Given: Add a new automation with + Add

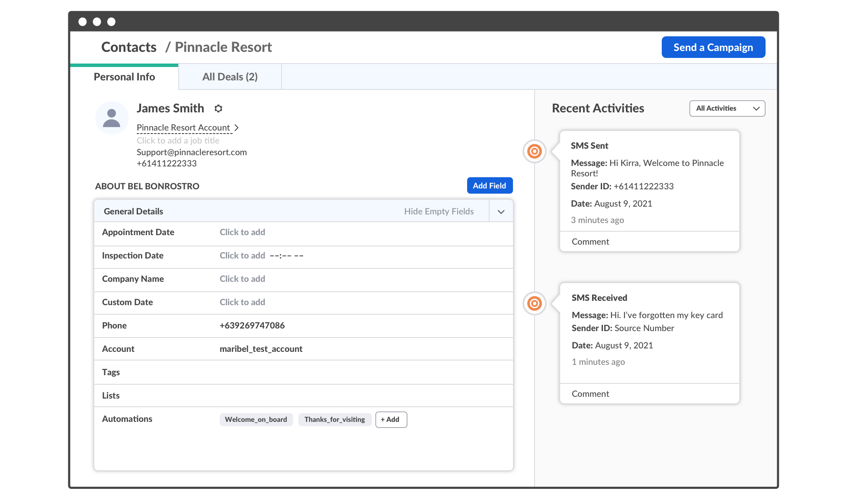Looking at the screenshot, I should 391,419.
